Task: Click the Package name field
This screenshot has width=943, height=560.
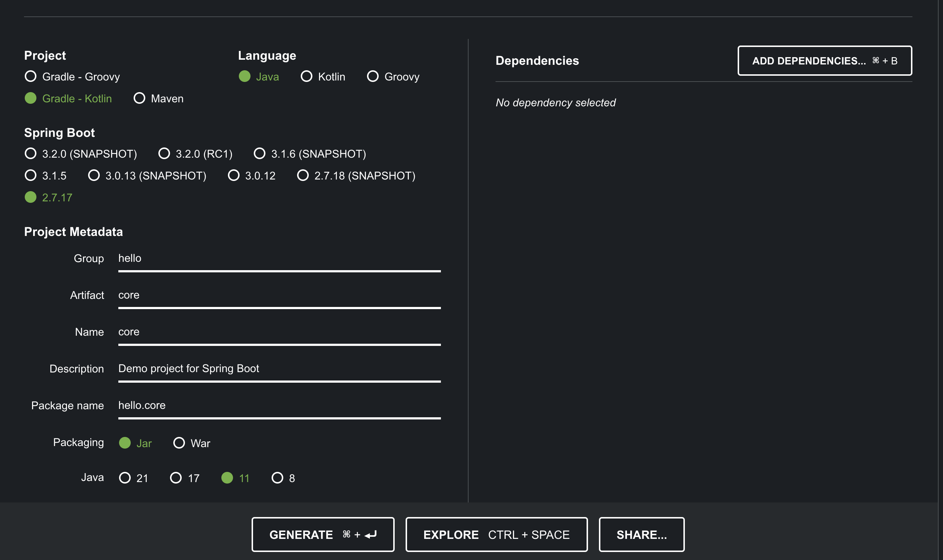Action: coord(279,405)
